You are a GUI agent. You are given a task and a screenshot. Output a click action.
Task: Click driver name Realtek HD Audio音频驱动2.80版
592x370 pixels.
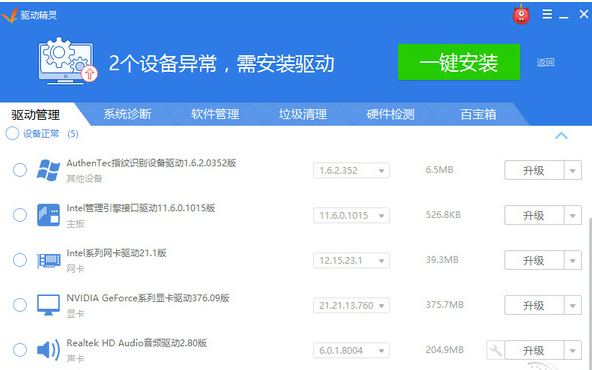(x=136, y=342)
